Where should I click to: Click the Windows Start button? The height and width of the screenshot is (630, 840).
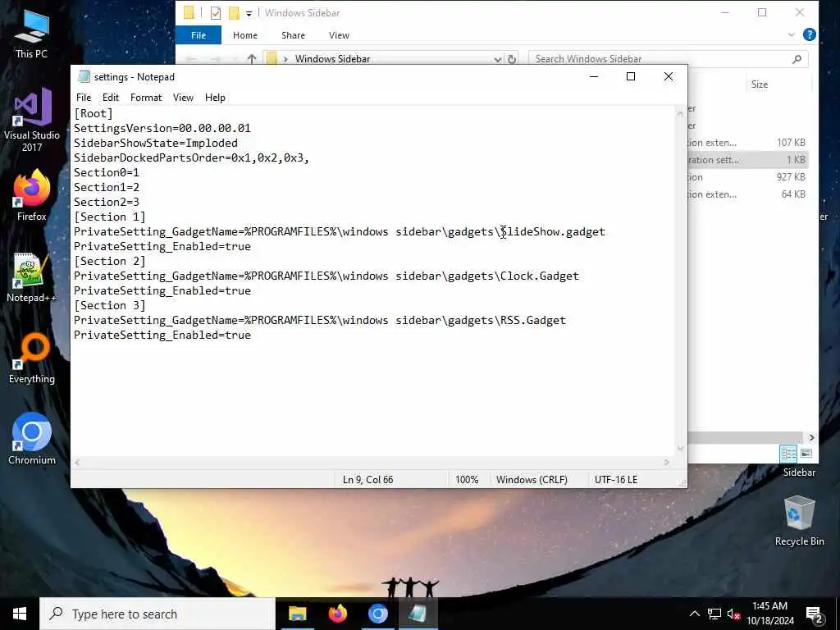click(x=20, y=614)
